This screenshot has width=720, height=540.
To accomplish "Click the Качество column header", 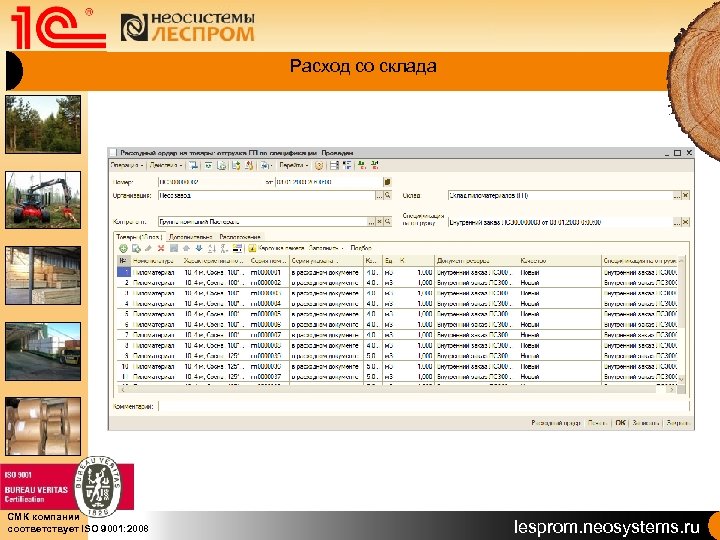I will 560,261.
